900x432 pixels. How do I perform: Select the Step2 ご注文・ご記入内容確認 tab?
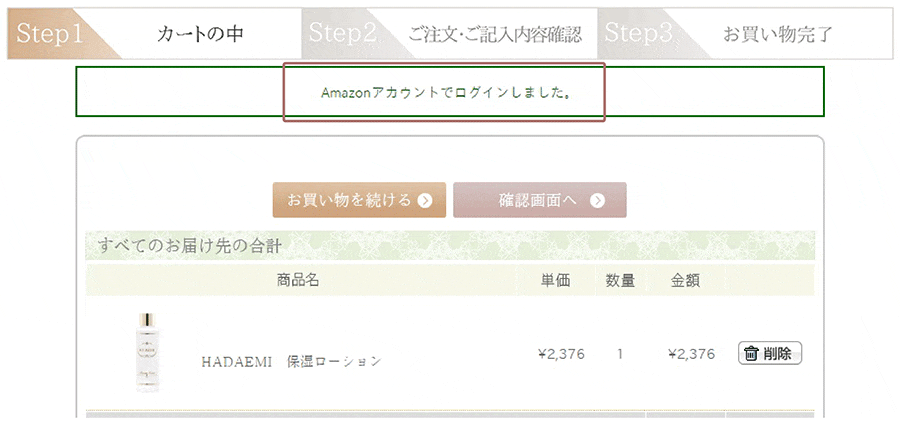click(450, 34)
